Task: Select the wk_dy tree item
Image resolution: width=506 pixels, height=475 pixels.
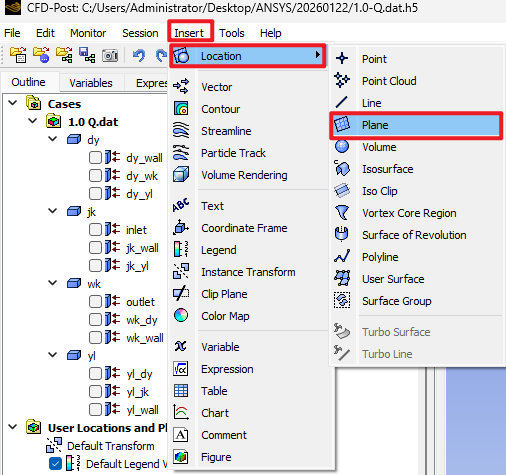Action: pyautogui.click(x=142, y=320)
